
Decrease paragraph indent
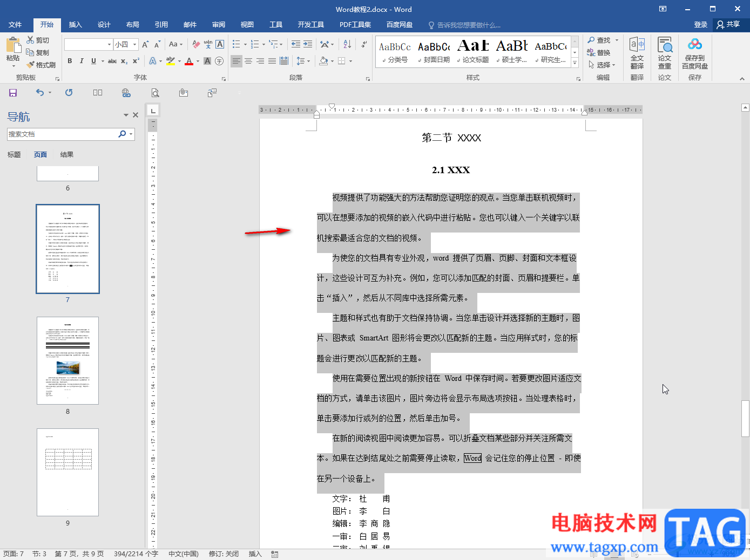pyautogui.click(x=296, y=44)
